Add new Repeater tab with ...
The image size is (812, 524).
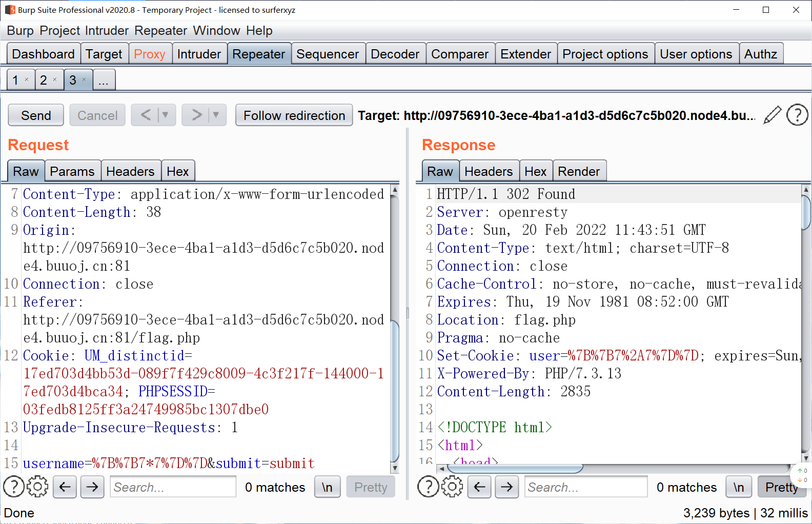(104, 79)
